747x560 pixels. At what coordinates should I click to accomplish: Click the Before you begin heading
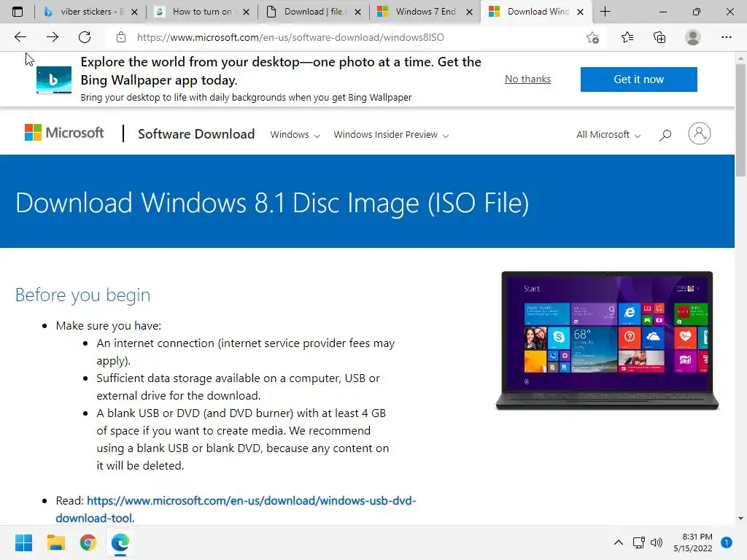(x=83, y=295)
